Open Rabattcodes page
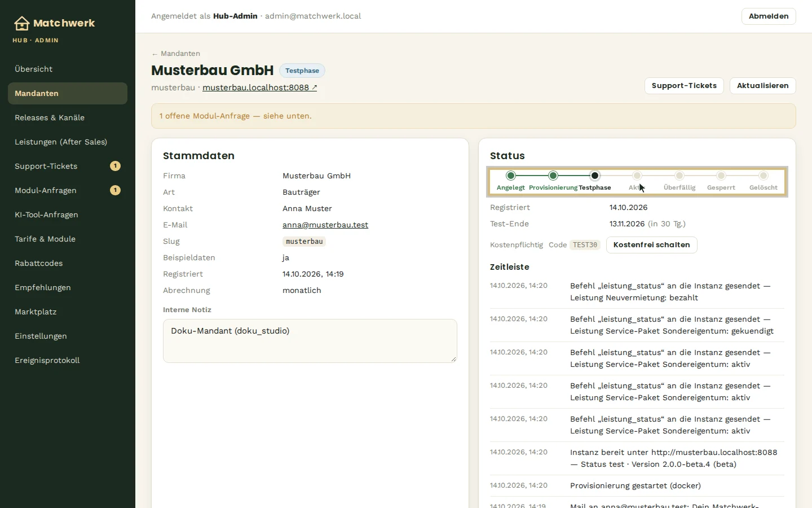The height and width of the screenshot is (508, 812). [x=68, y=263]
